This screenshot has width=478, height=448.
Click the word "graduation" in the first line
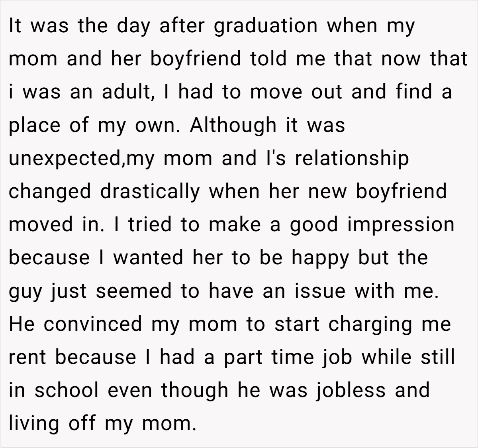pos(266,26)
